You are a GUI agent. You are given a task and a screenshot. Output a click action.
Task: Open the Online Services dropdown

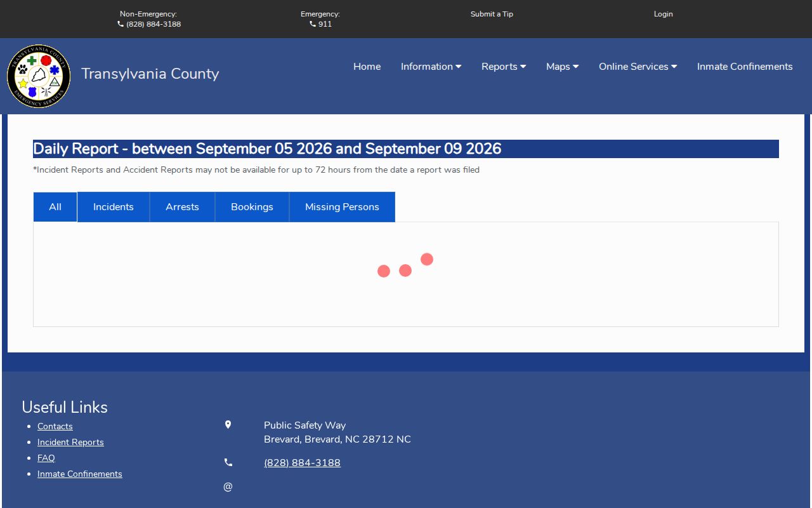tap(638, 67)
